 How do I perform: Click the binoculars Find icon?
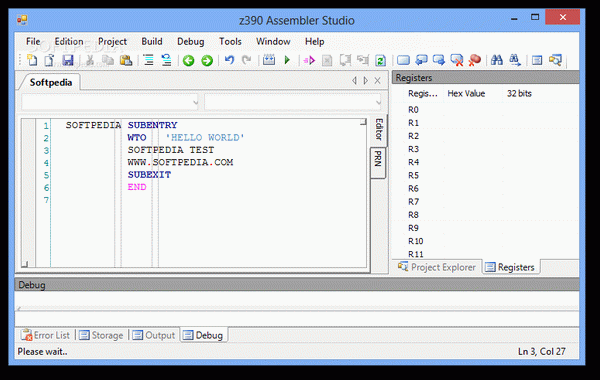(497, 60)
